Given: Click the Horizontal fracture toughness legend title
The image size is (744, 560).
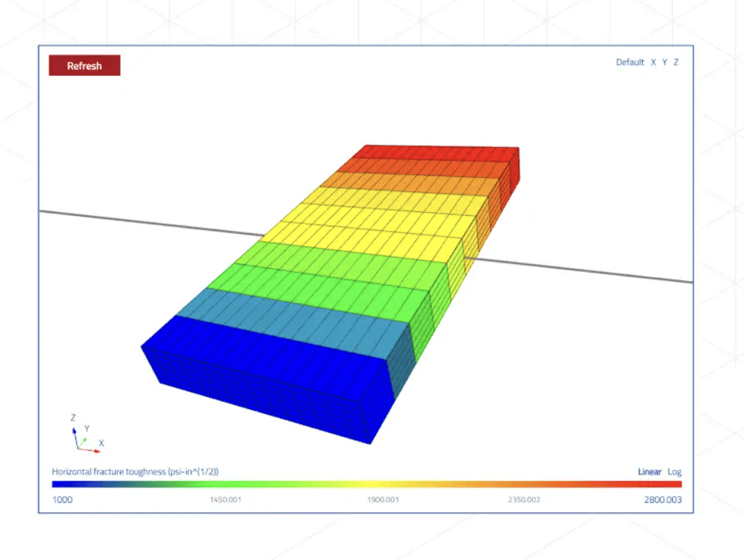Looking at the screenshot, I should point(135,471).
